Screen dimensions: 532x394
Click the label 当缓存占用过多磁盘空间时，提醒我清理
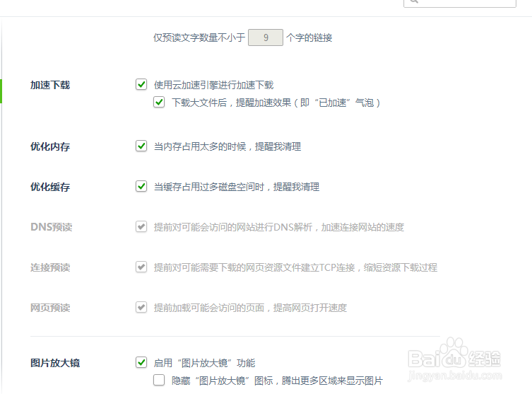point(237,187)
